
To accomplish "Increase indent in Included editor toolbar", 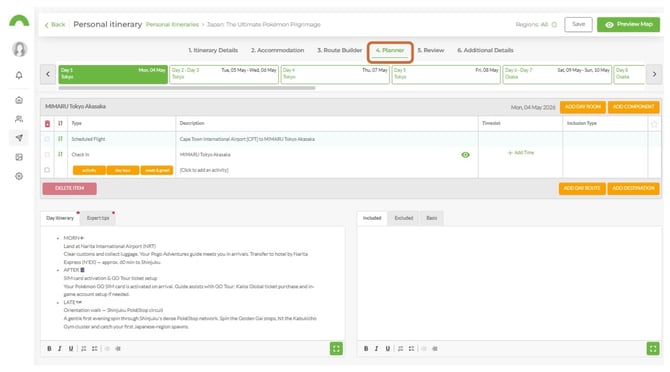I will pos(435,349).
